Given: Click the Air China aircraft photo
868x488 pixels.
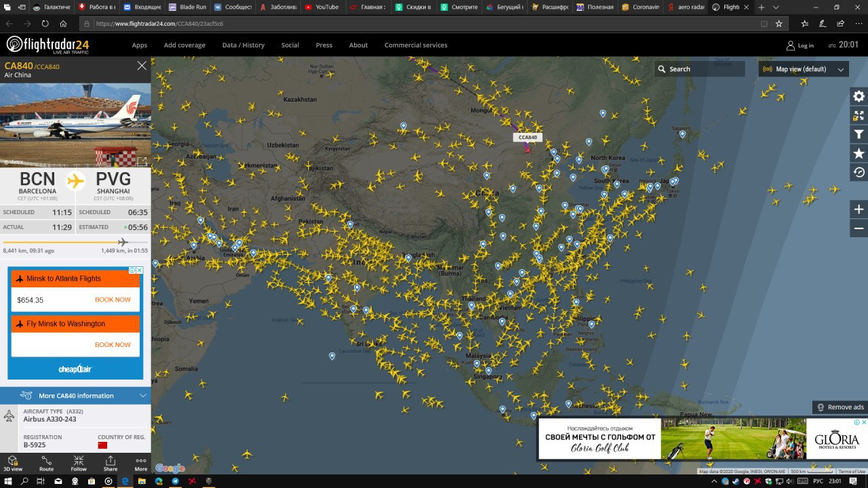Looking at the screenshot, I should point(75,125).
